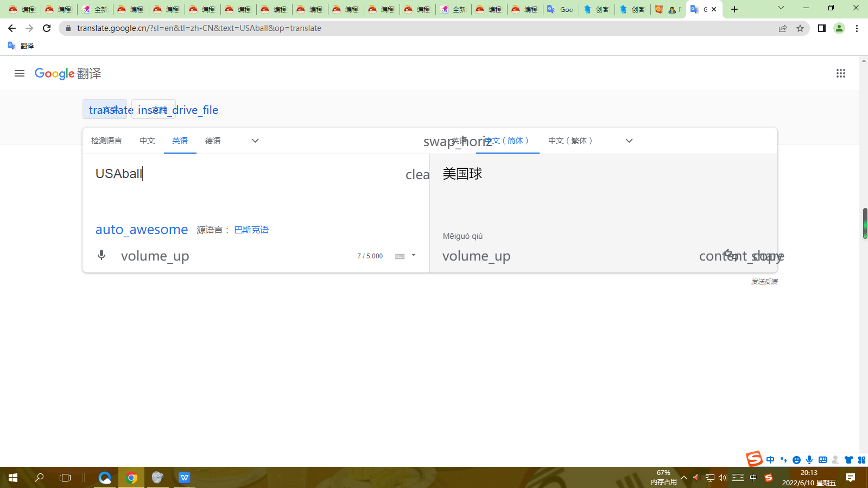Listen to the translation 美国球
This screenshot has width=868, height=488.
(x=476, y=256)
